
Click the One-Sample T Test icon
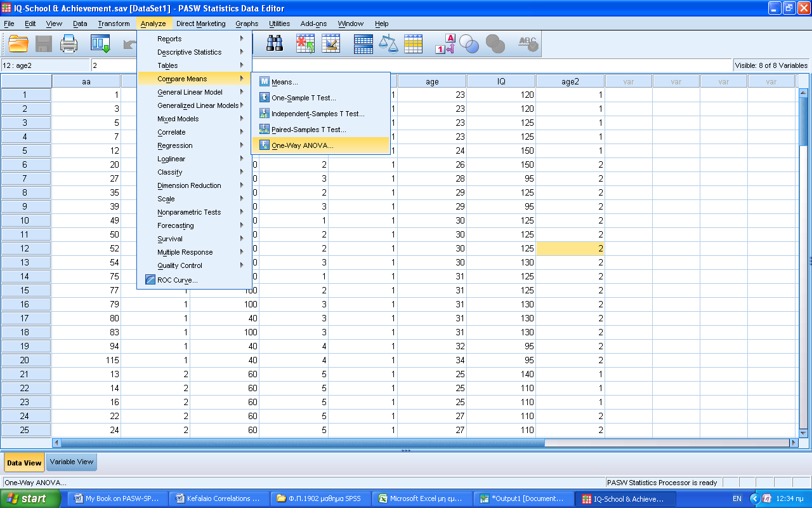(x=265, y=98)
